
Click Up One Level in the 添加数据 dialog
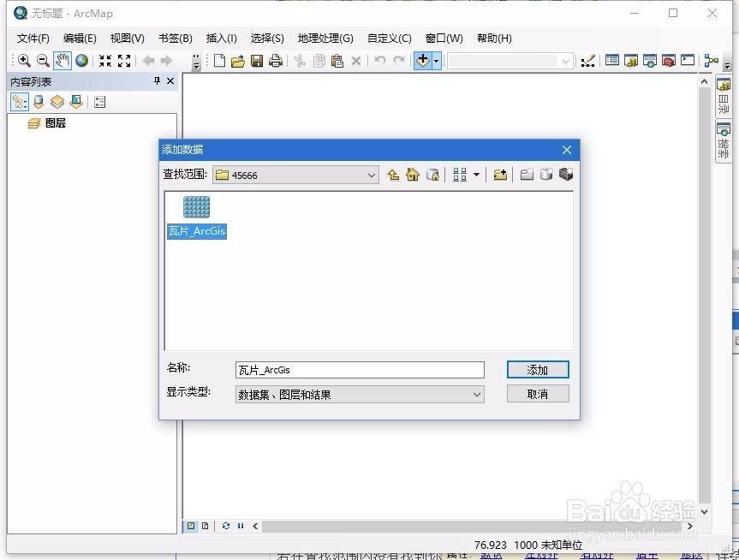click(393, 174)
